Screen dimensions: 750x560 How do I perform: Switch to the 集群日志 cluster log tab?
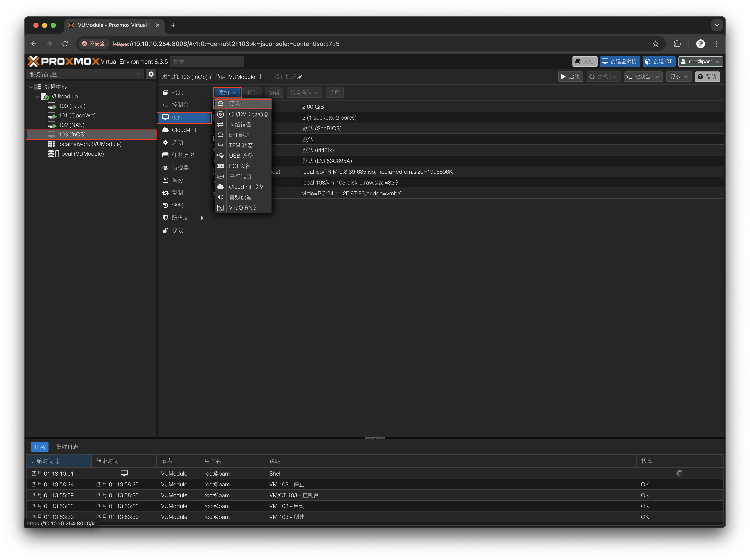pyautogui.click(x=67, y=447)
